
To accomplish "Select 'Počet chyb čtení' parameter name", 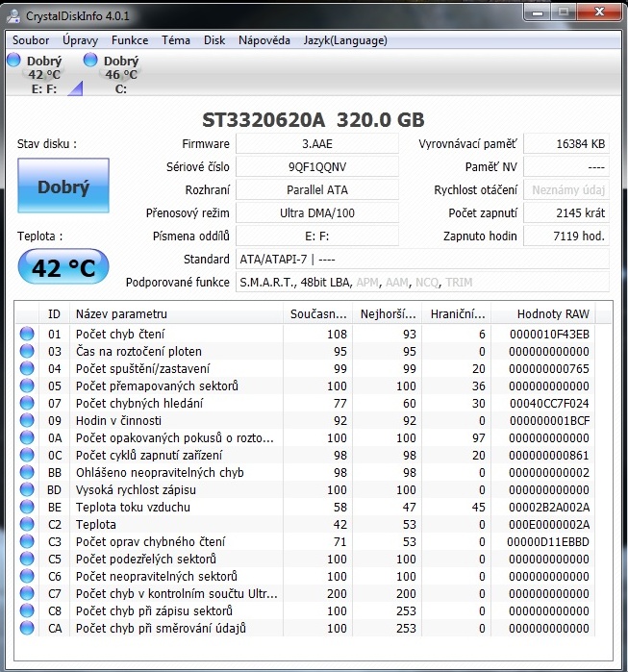I will click(120, 334).
